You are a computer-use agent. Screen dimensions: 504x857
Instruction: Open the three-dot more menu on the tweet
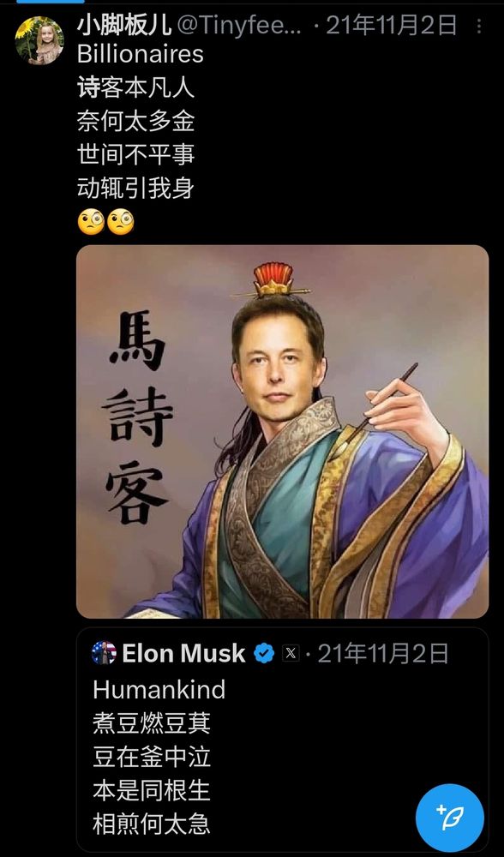[x=479, y=26]
